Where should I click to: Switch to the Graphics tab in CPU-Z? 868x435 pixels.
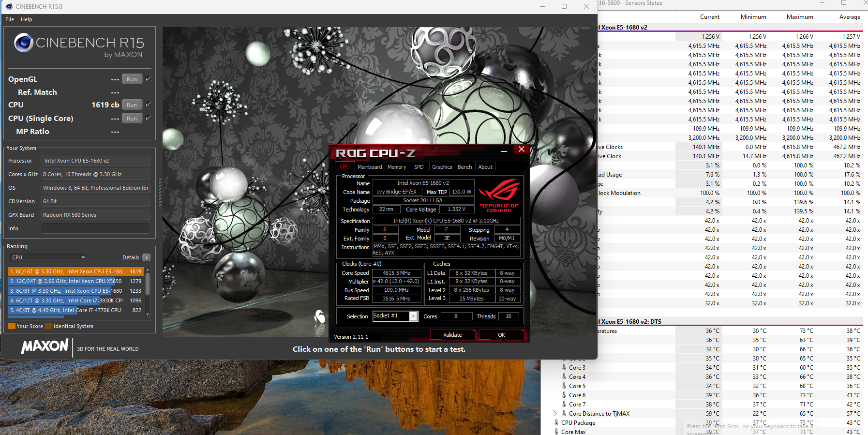pos(442,167)
